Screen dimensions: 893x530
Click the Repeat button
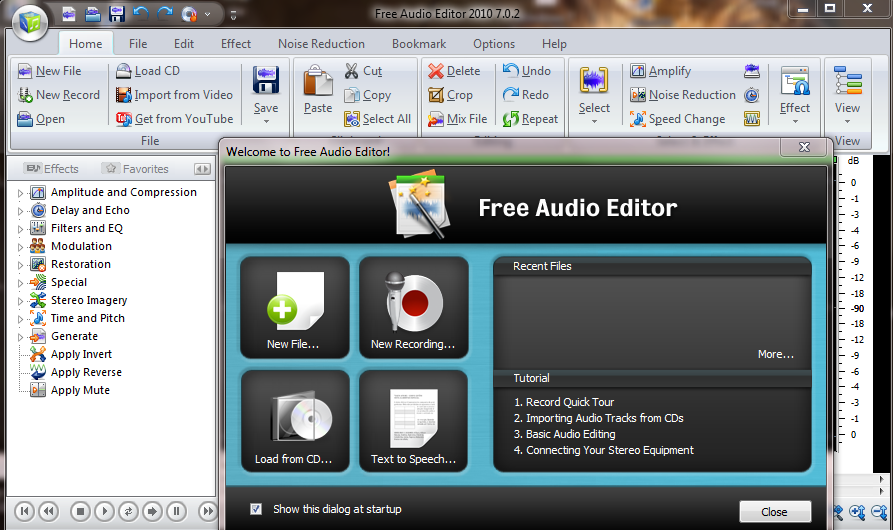pos(531,119)
